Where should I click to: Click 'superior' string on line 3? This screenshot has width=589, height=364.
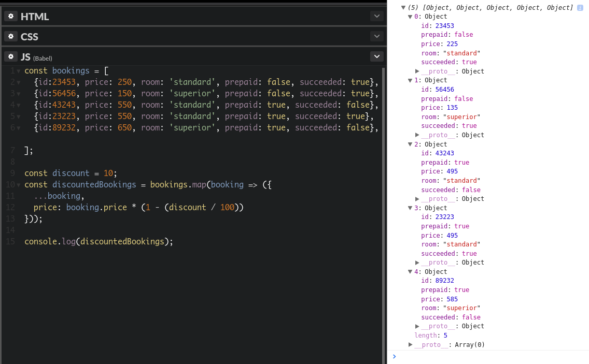[x=192, y=93]
